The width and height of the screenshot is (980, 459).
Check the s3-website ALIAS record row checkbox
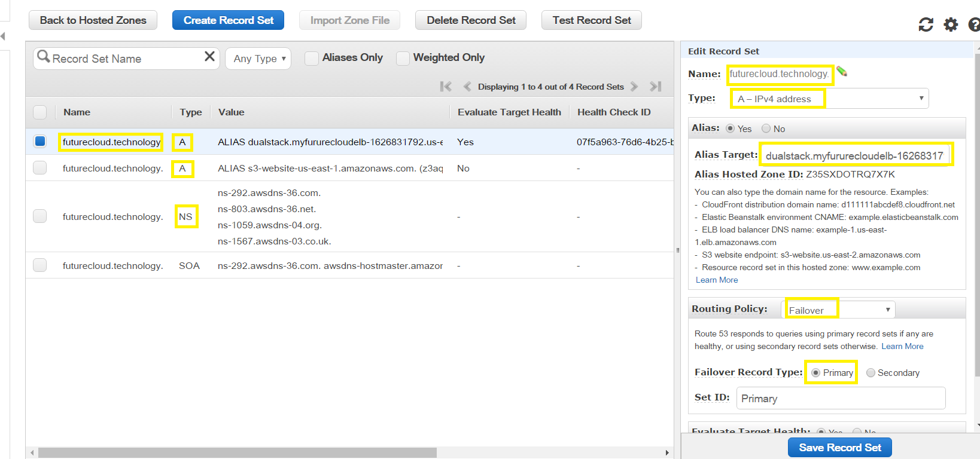[x=39, y=168]
